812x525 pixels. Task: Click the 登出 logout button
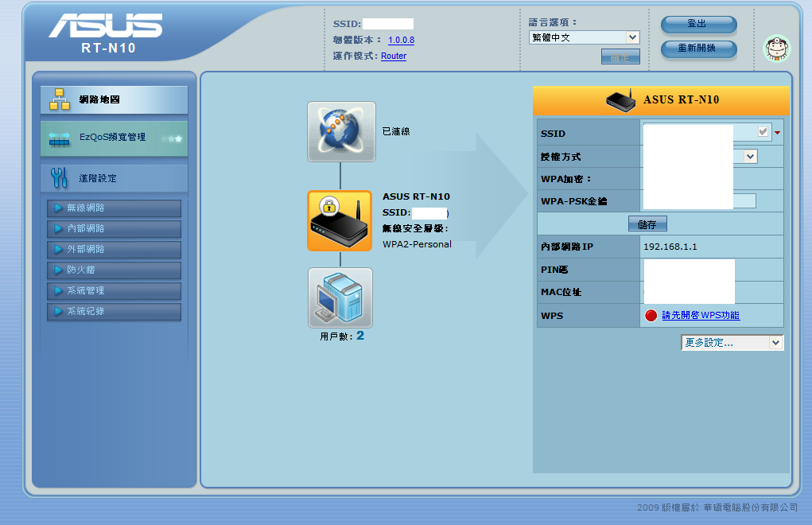[x=698, y=24]
